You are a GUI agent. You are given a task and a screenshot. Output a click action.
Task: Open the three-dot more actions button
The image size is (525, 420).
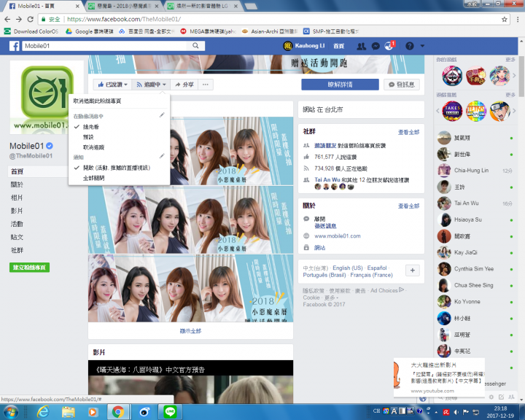coord(206,85)
